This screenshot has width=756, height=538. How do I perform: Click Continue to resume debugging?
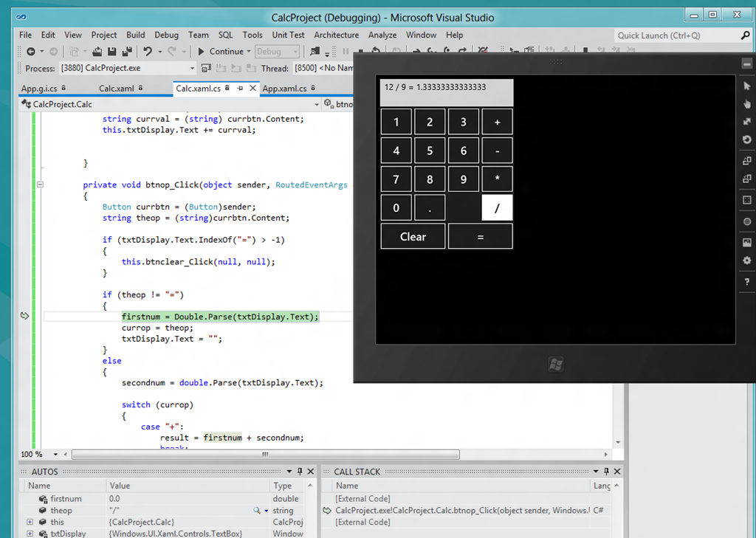click(x=221, y=51)
